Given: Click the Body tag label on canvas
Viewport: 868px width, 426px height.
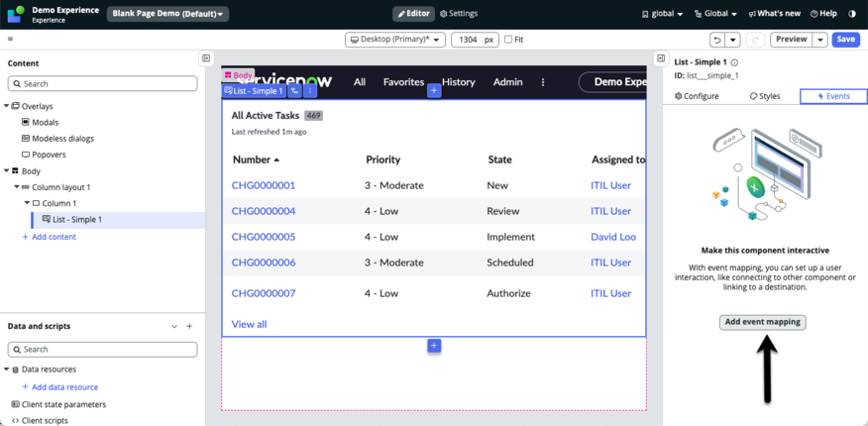Looking at the screenshot, I should click(238, 75).
